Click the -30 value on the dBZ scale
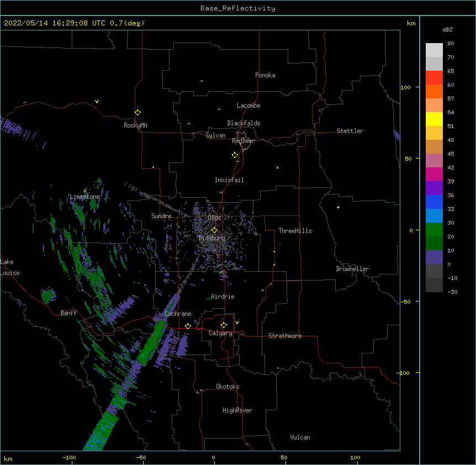 coord(452,292)
